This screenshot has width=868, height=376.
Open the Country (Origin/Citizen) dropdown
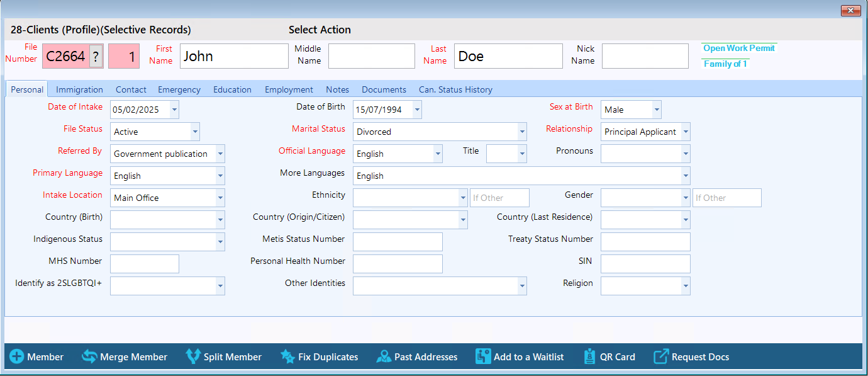(463, 220)
